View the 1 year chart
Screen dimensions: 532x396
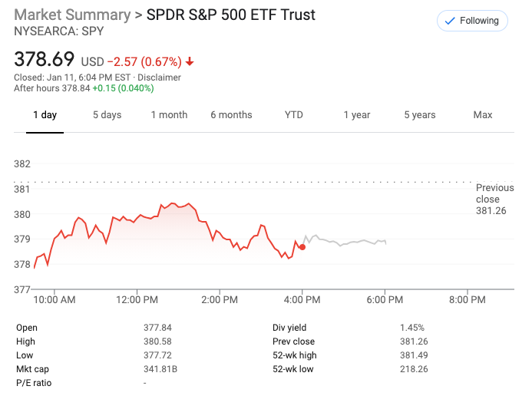356,115
